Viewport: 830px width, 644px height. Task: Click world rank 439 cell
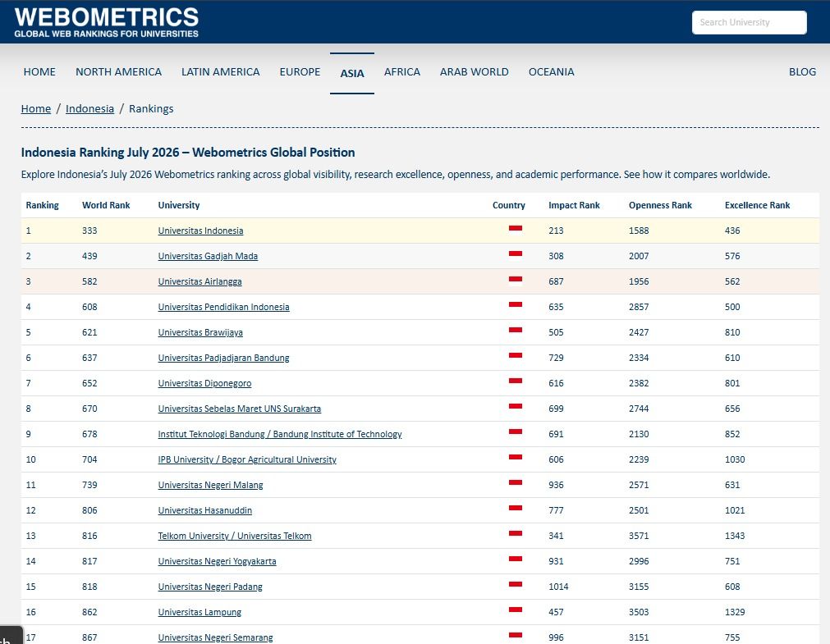coord(89,256)
